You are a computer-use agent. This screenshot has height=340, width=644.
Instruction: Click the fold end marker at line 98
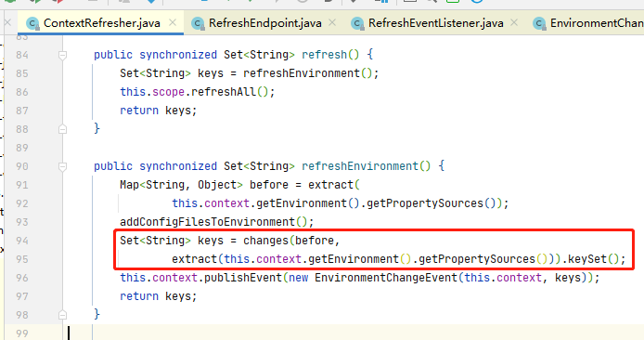tap(62, 315)
